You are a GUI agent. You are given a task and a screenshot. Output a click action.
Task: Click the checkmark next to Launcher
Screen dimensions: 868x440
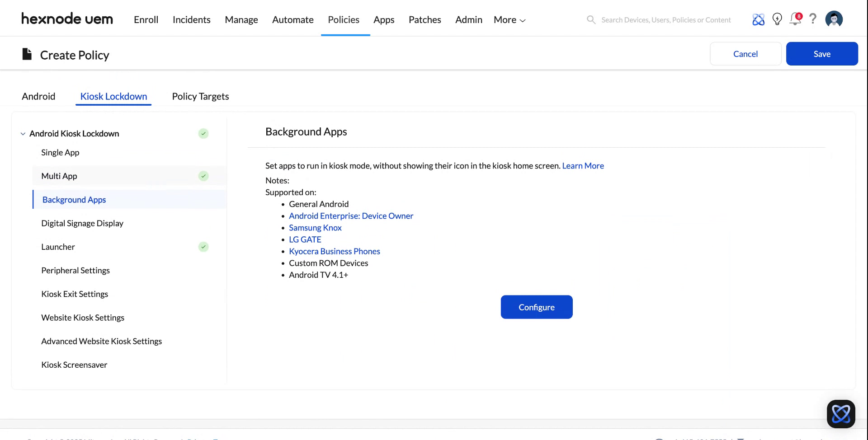tap(203, 247)
